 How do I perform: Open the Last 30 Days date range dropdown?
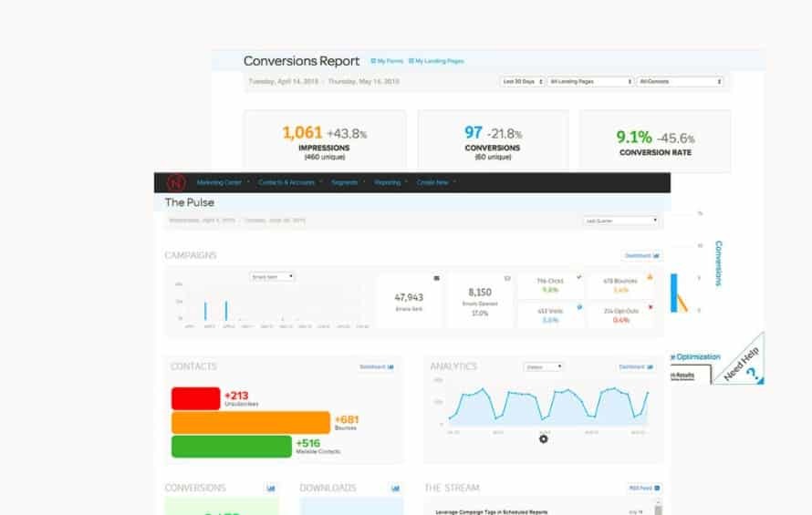[x=521, y=81]
